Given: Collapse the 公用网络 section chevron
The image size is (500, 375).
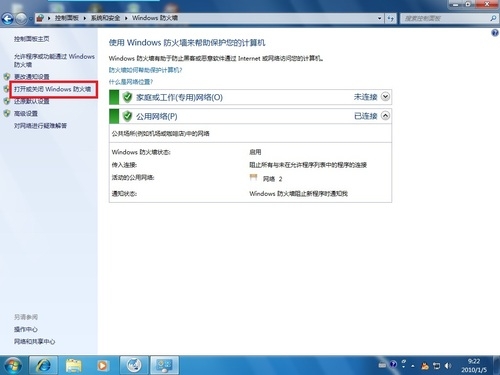Looking at the screenshot, I should [385, 116].
